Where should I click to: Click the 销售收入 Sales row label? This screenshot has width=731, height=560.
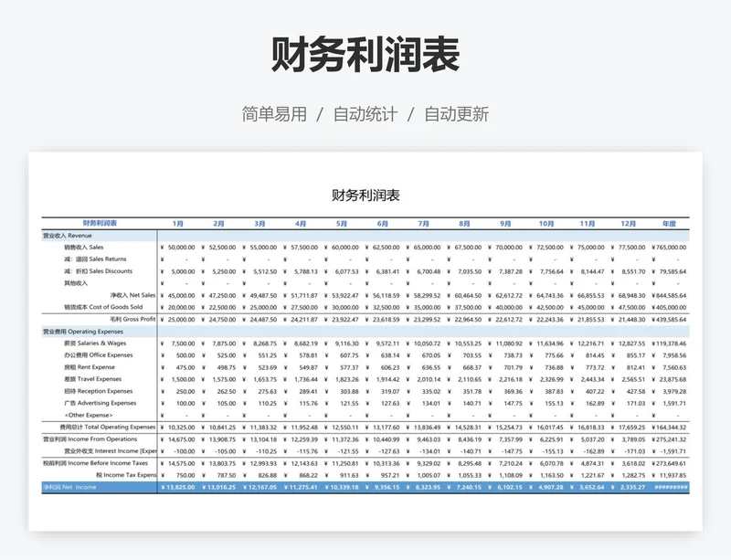[x=84, y=248]
